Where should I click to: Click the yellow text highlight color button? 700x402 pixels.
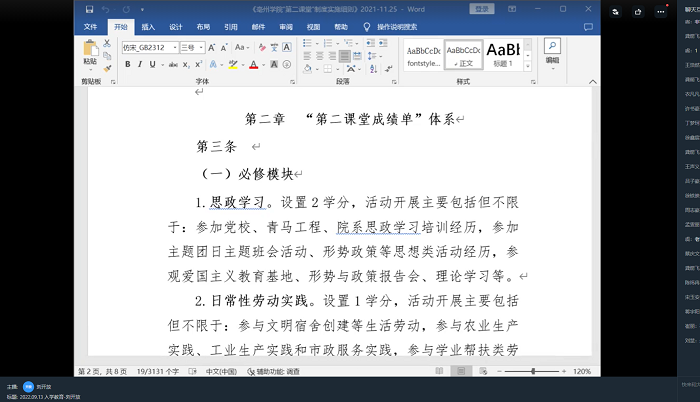pos(233,65)
